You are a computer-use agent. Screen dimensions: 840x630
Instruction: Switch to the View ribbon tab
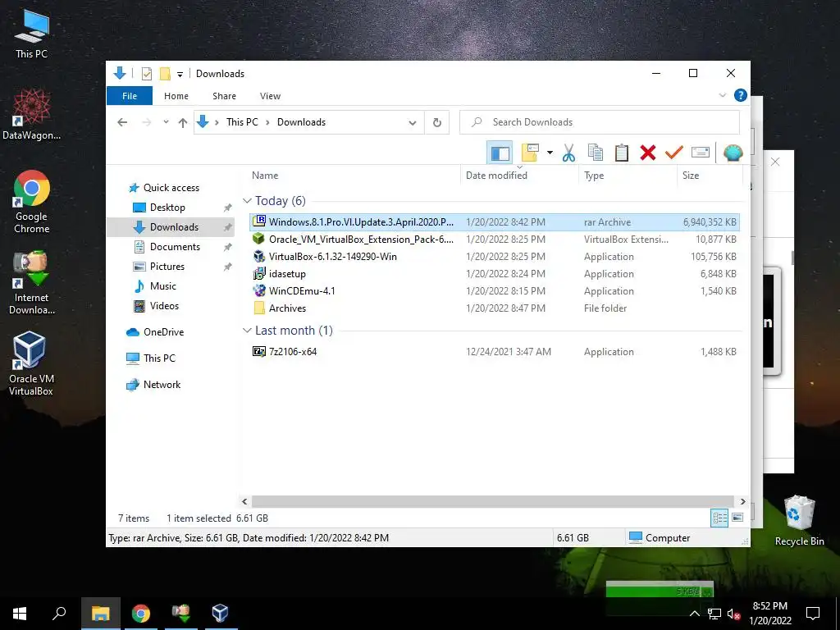coord(270,96)
